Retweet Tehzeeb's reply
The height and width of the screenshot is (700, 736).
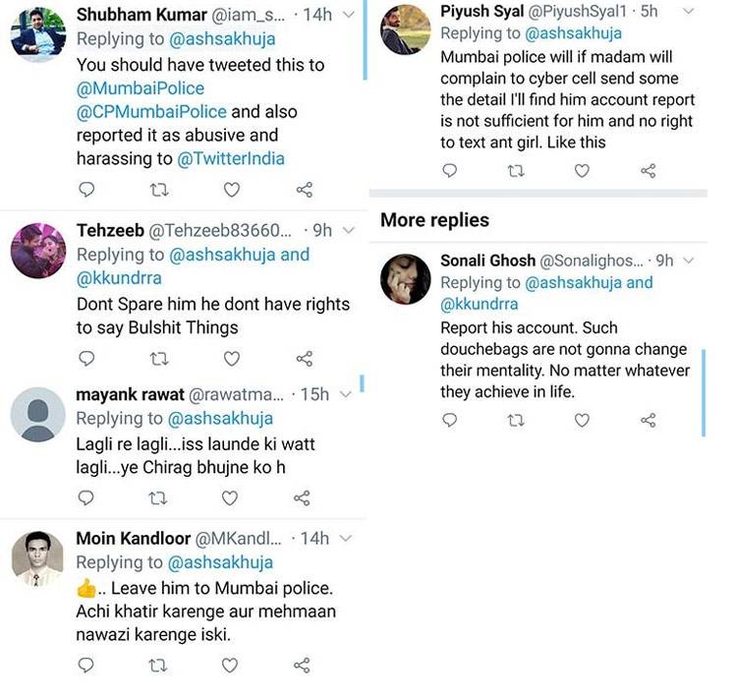157,358
